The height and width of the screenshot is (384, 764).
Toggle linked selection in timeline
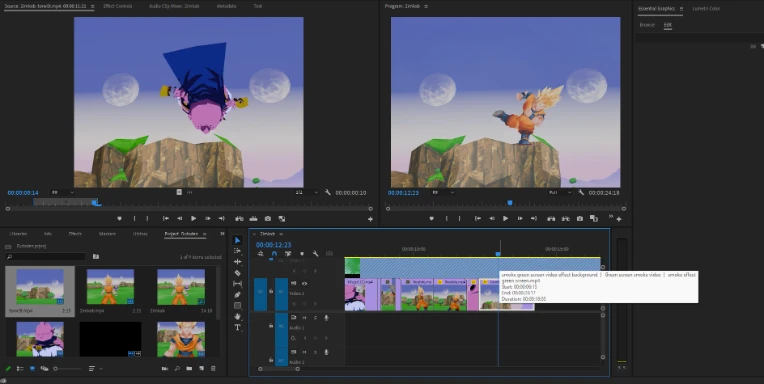point(288,254)
